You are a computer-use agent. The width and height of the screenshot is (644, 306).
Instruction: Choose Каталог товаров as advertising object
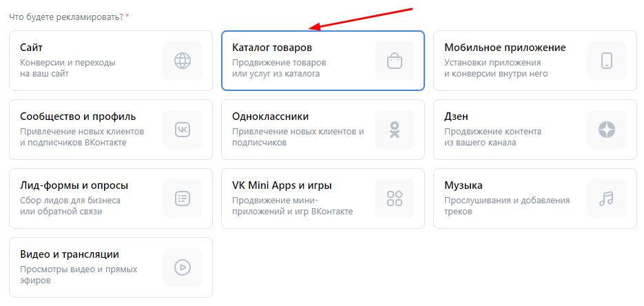point(272,48)
